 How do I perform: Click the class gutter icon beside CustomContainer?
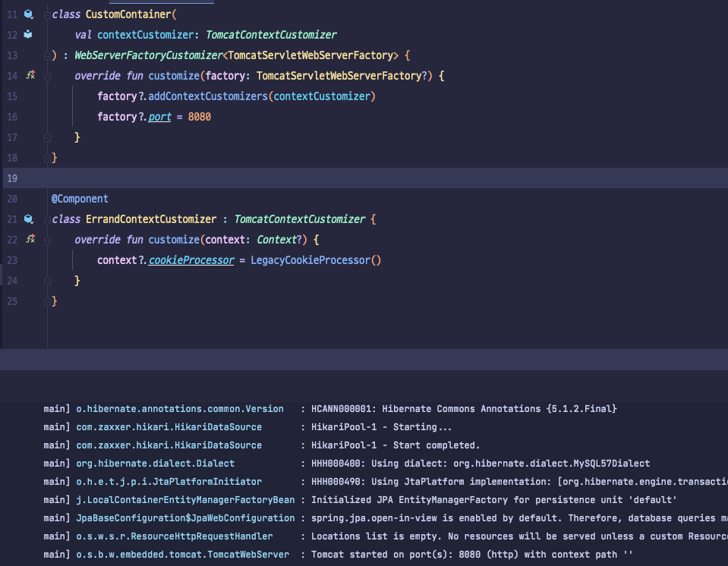coord(29,14)
